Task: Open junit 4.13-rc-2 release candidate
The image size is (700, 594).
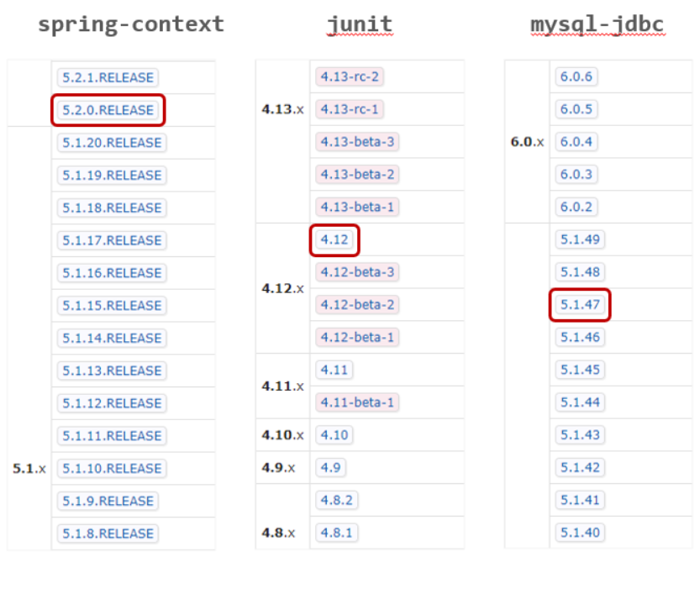Action: (349, 77)
